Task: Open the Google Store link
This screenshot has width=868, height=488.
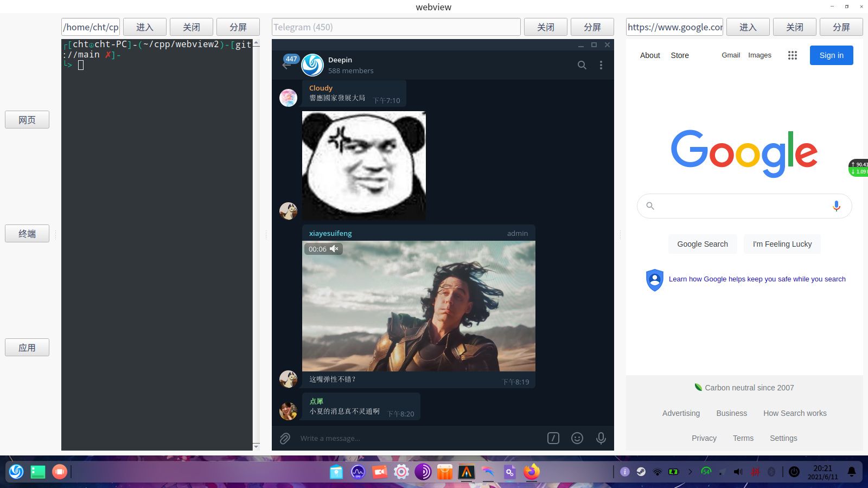Action: tap(680, 55)
